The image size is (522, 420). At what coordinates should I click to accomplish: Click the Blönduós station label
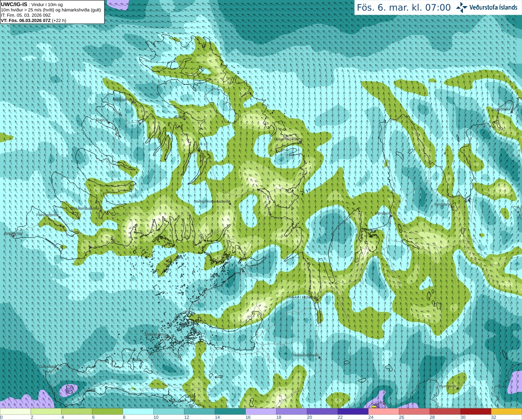pos(383,213)
